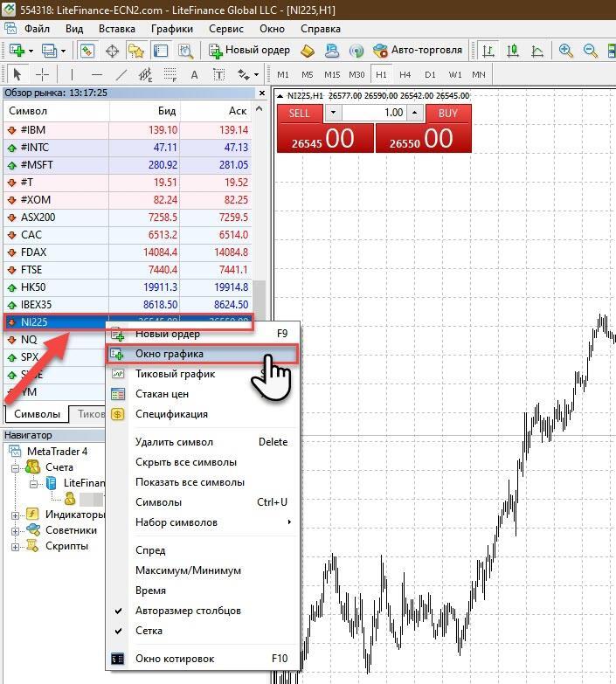The height and width of the screenshot is (684, 616).
Task: Click the Signals radio-wave icon
Action: (356, 51)
